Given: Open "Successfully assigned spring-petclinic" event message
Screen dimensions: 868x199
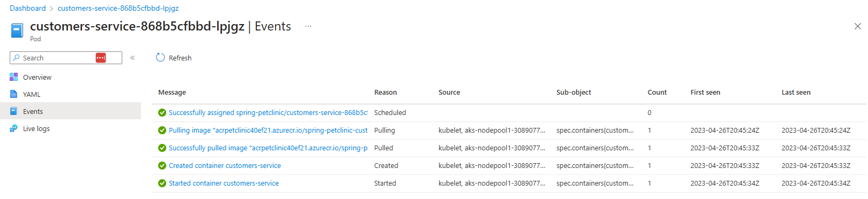Looking at the screenshot, I should tap(268, 112).
